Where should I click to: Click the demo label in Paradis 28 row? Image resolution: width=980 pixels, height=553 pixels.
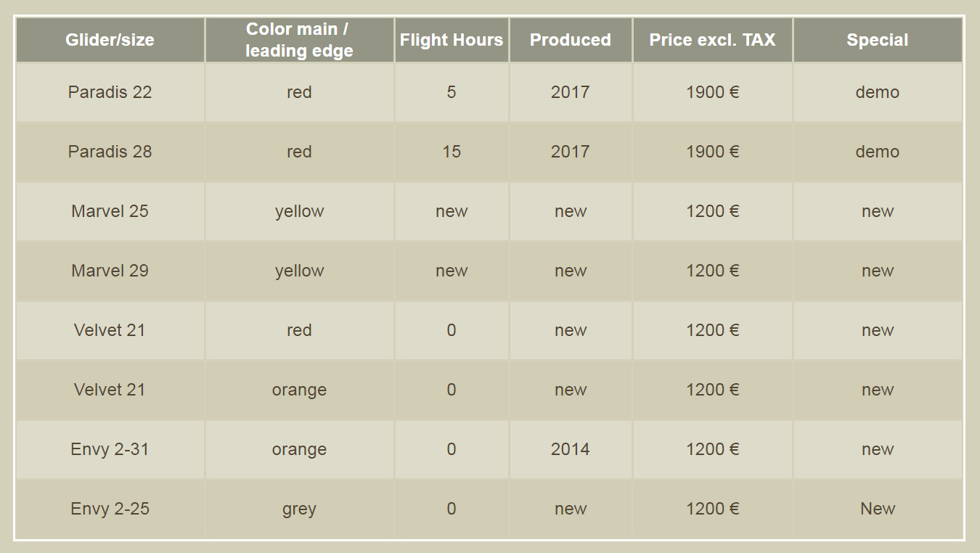click(x=878, y=152)
